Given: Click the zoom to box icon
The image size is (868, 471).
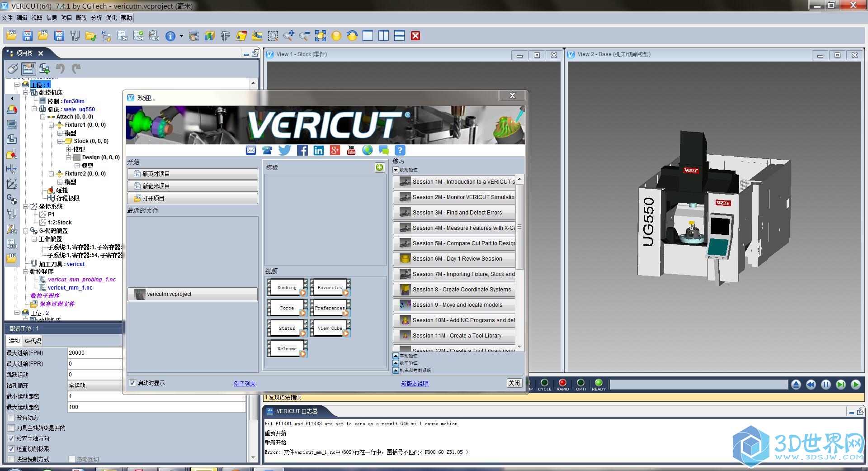Looking at the screenshot, I should pos(273,36).
